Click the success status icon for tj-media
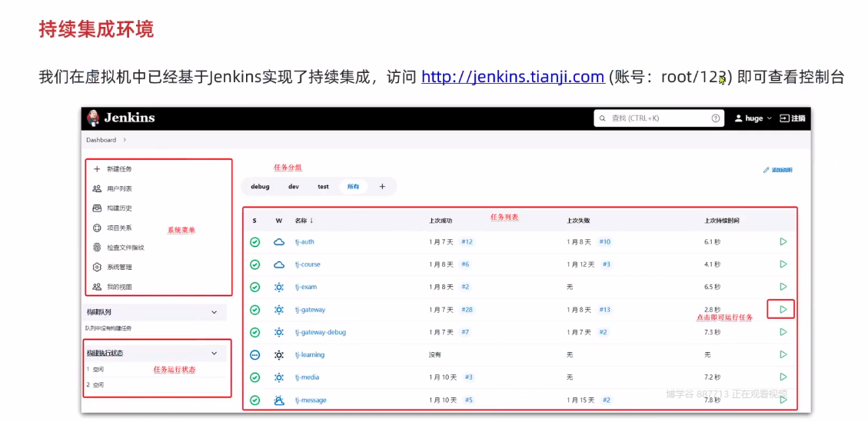Viewport: 868px width, 422px height. pyautogui.click(x=254, y=377)
